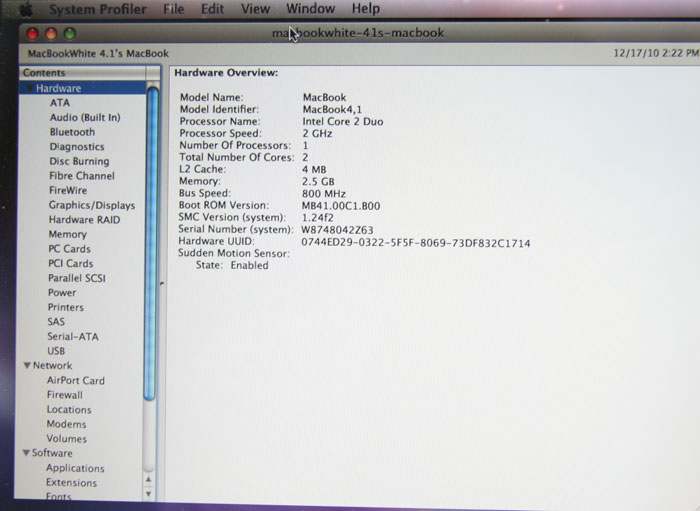Image resolution: width=700 pixels, height=511 pixels.
Task: Open the Apple menu
Action: coord(27,9)
